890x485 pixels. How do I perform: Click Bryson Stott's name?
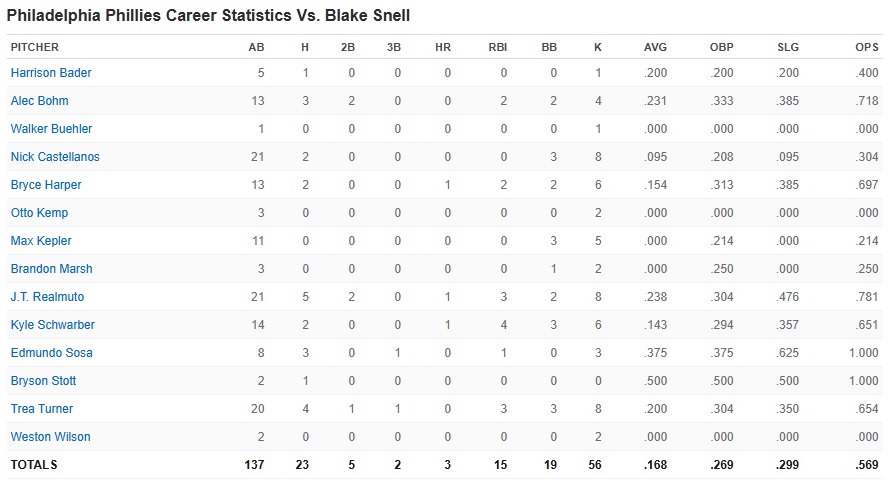coord(43,381)
